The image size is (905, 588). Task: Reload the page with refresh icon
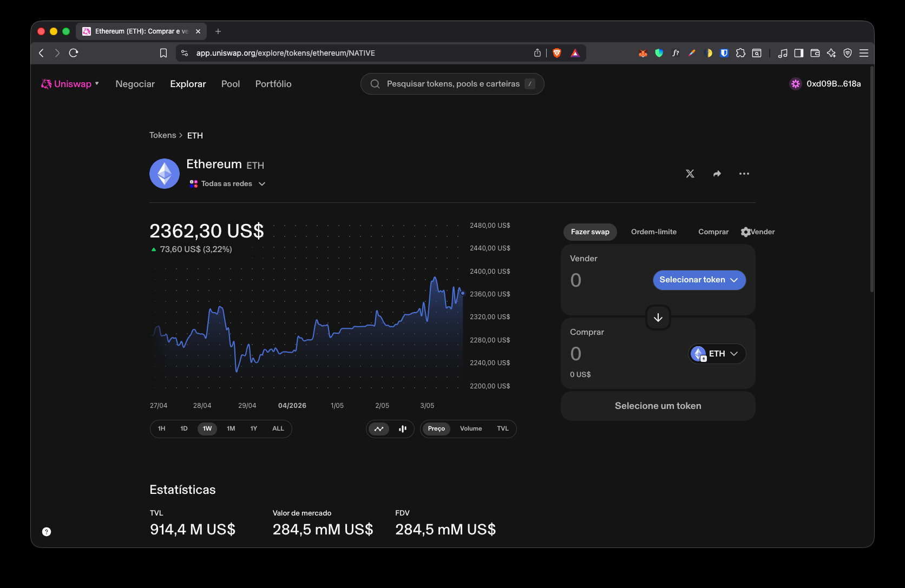(74, 53)
